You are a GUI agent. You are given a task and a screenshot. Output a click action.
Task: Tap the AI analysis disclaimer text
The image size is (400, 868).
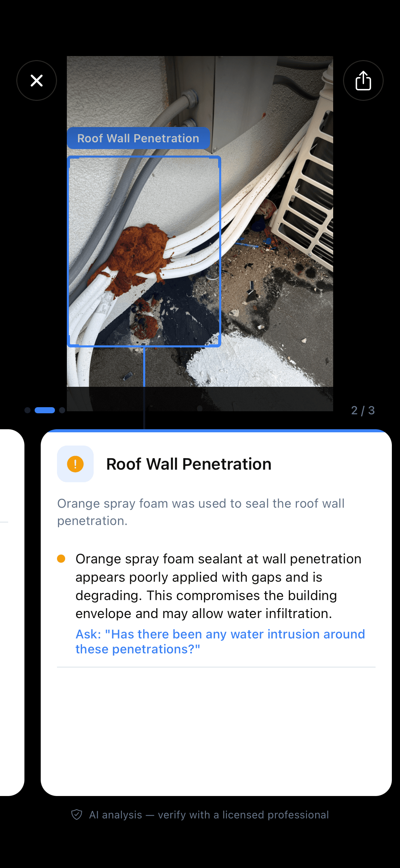pyautogui.click(x=209, y=815)
